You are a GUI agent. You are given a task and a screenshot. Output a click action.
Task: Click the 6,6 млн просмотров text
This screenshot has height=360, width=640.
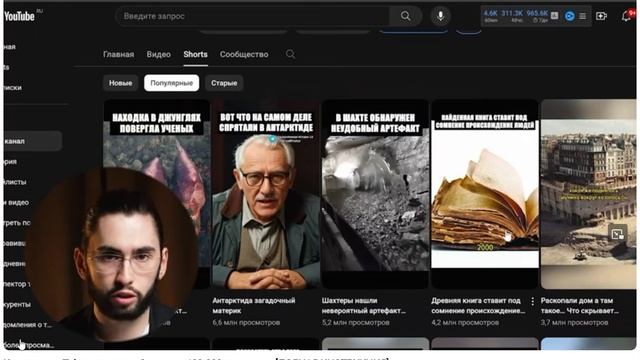click(x=246, y=322)
